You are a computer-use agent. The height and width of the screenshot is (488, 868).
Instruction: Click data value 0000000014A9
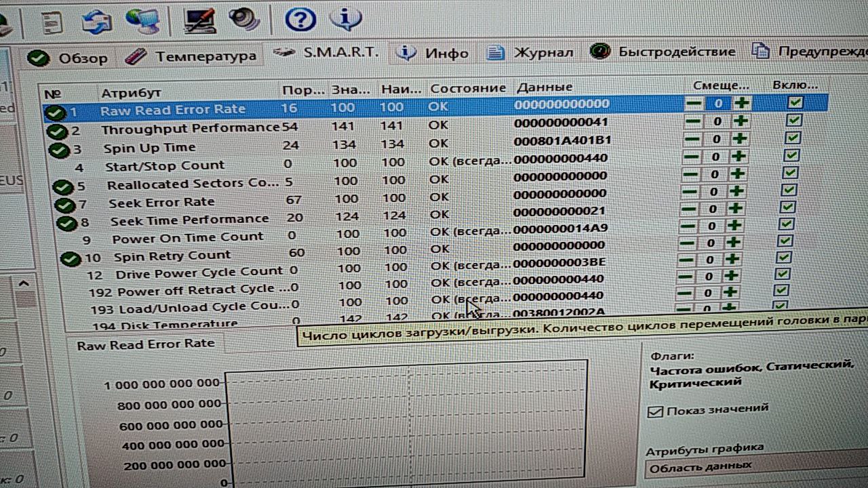coord(559,228)
